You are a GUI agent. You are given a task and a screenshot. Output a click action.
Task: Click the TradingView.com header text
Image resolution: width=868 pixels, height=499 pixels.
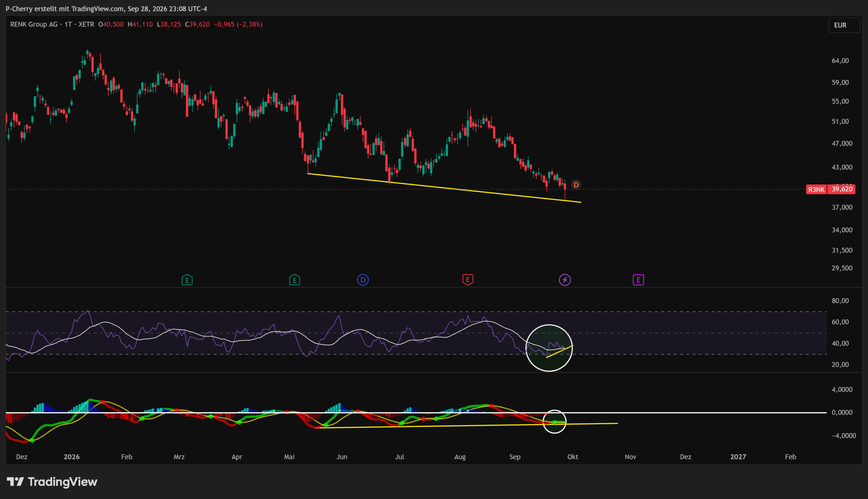point(98,8)
